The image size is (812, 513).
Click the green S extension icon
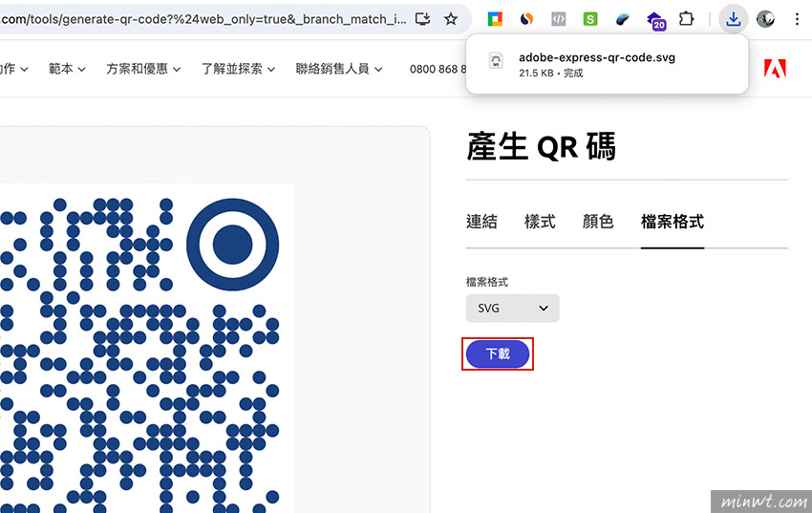point(589,20)
